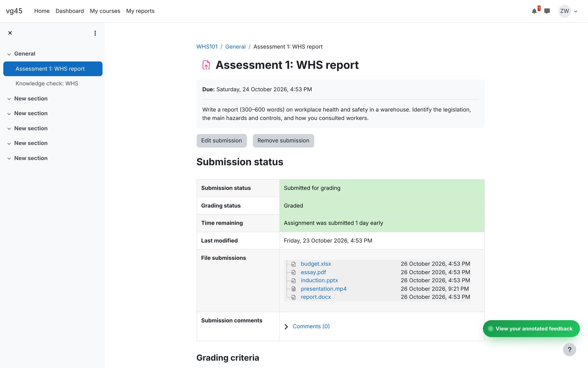Click the Grading criteria heading

[228, 358]
